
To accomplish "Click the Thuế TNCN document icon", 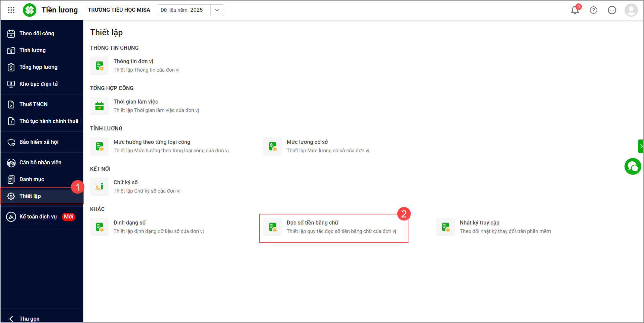I will pos(11,105).
